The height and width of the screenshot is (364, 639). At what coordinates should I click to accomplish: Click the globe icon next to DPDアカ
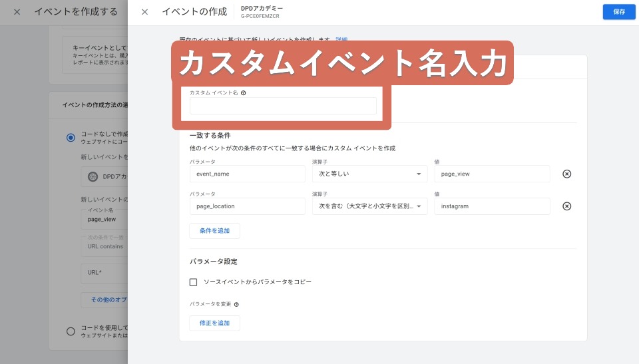click(x=93, y=177)
